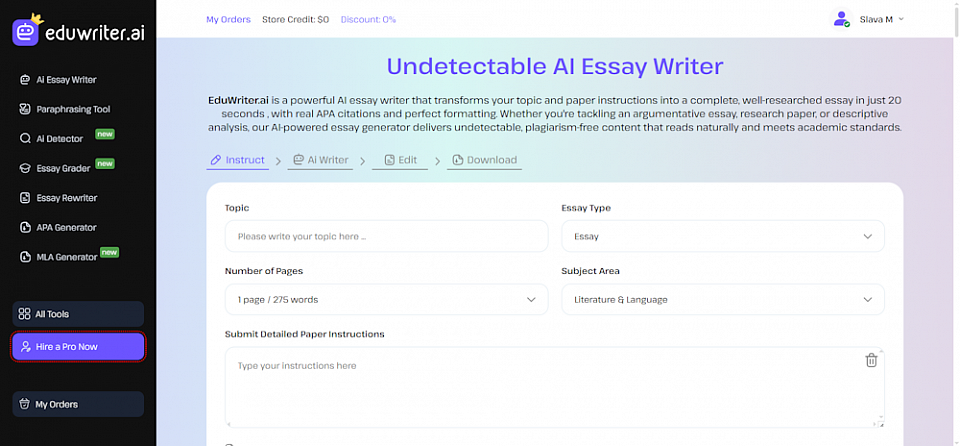
Task: Open the Subject Area dropdown
Action: (x=722, y=299)
